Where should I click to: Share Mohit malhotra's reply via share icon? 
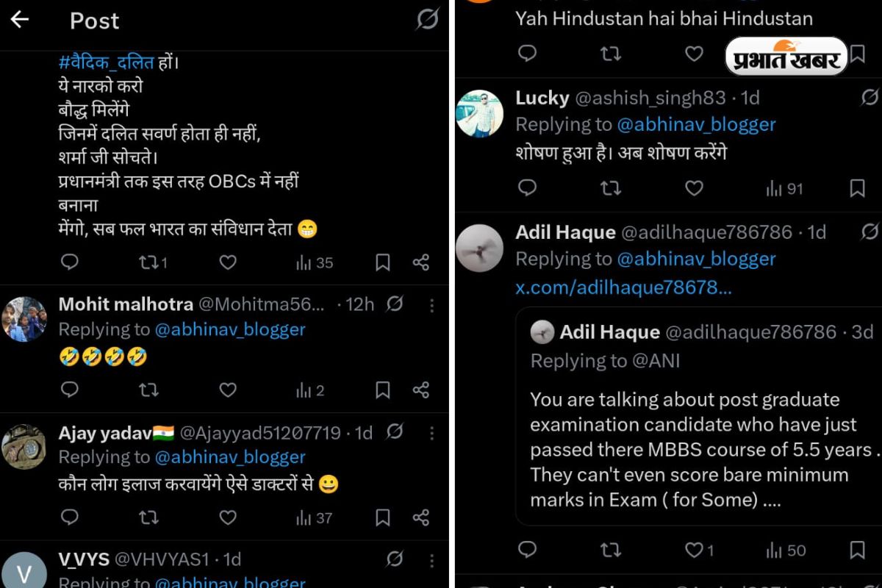tap(420, 390)
